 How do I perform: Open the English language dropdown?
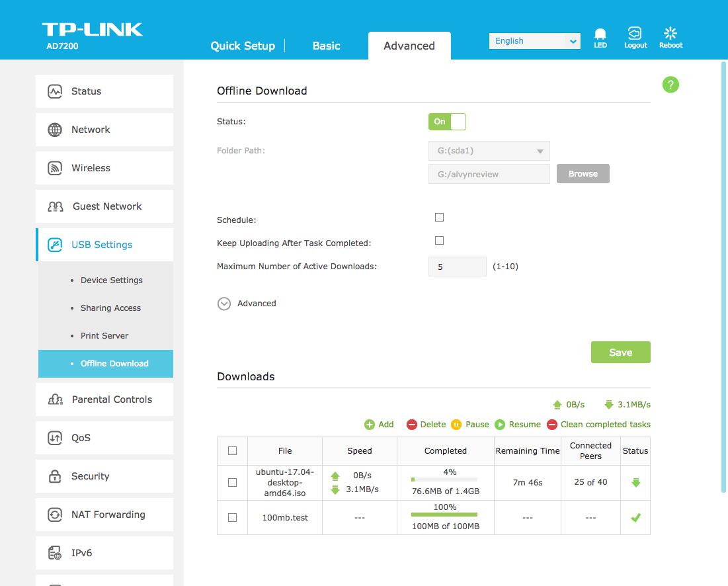pyautogui.click(x=534, y=41)
